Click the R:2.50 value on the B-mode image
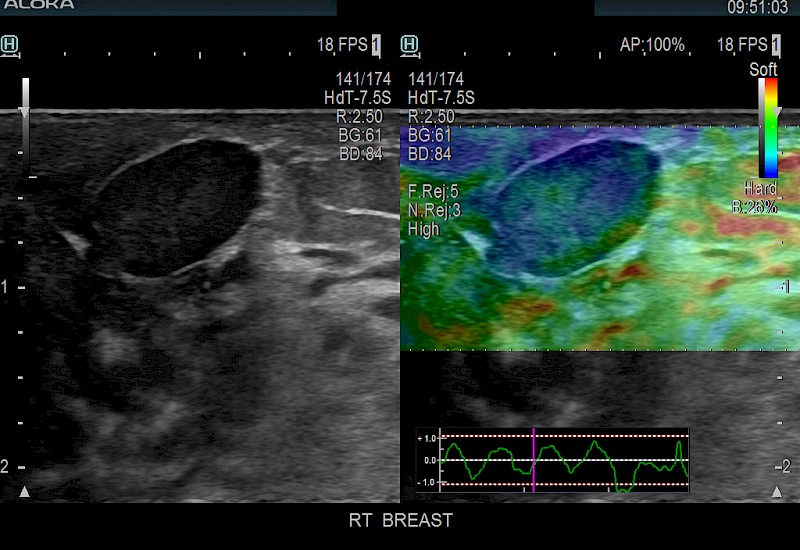The width and height of the screenshot is (800, 550). (359, 116)
